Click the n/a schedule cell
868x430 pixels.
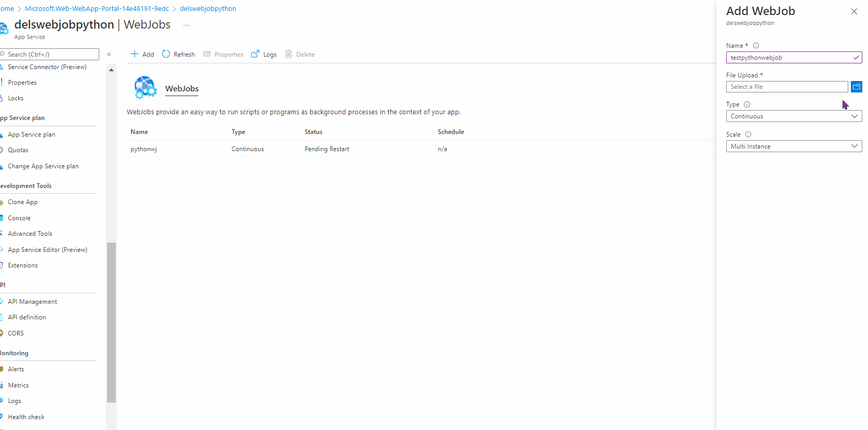tap(442, 149)
